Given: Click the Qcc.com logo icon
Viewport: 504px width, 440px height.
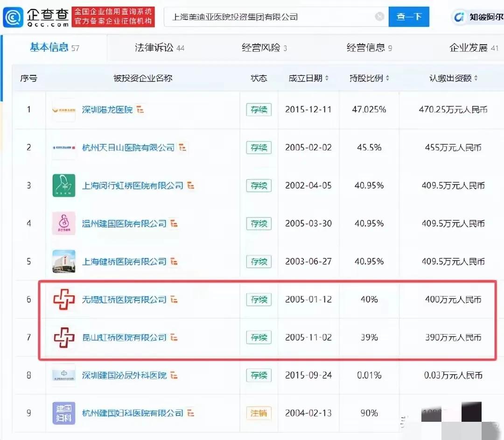Looking at the screenshot, I should [13, 17].
